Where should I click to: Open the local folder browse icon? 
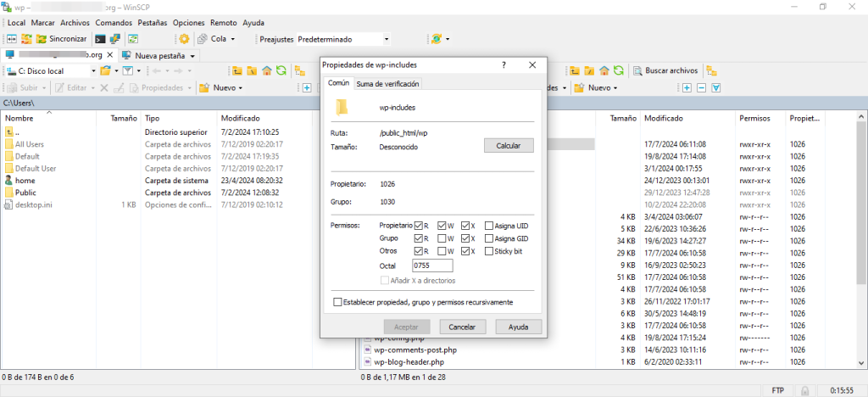click(x=105, y=71)
